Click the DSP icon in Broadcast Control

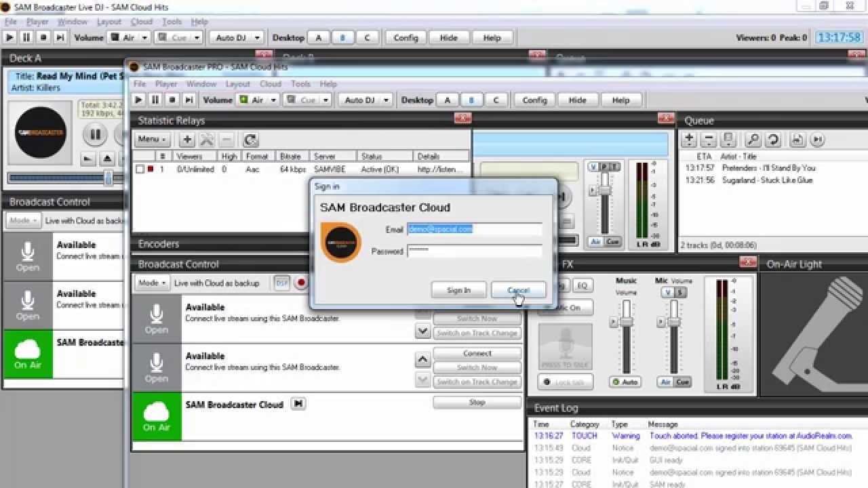coord(281,283)
